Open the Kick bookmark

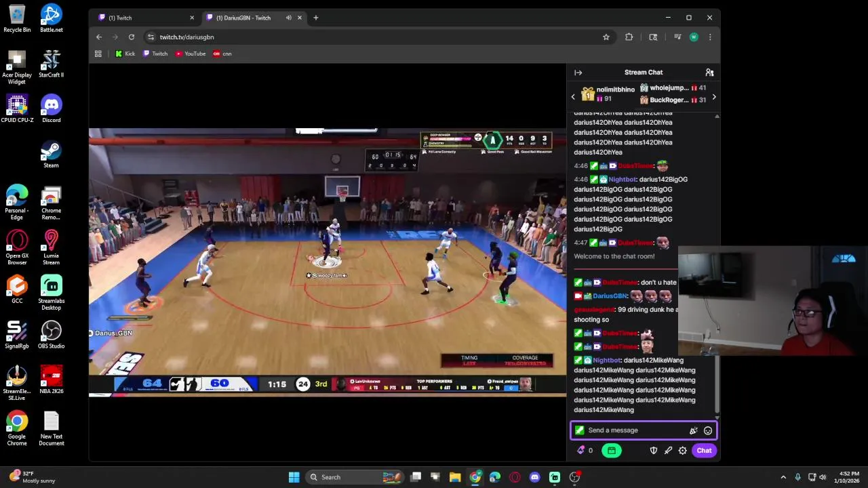coord(125,54)
